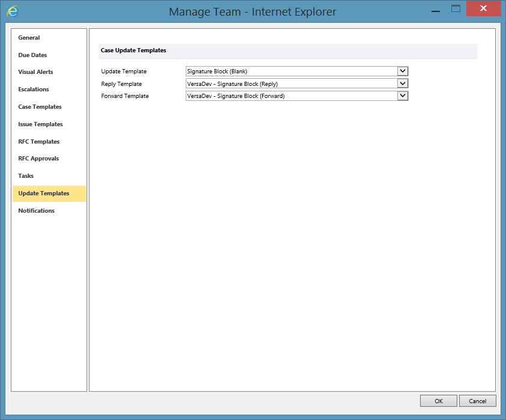Screen dimensions: 506x420
Task: Show the RFC Templates page
Action: click(x=38, y=142)
